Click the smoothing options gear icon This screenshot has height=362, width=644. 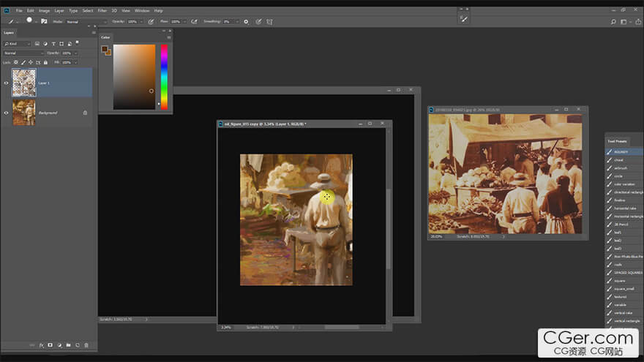(246, 22)
